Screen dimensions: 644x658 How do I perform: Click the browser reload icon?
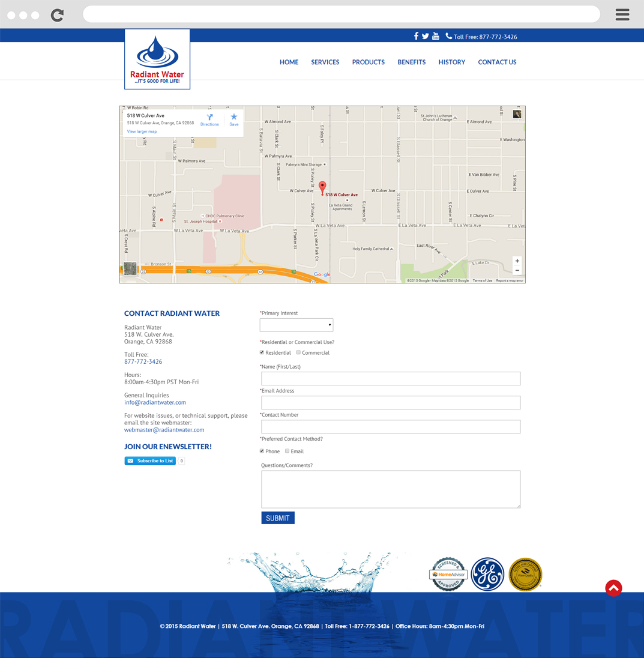[x=57, y=15]
